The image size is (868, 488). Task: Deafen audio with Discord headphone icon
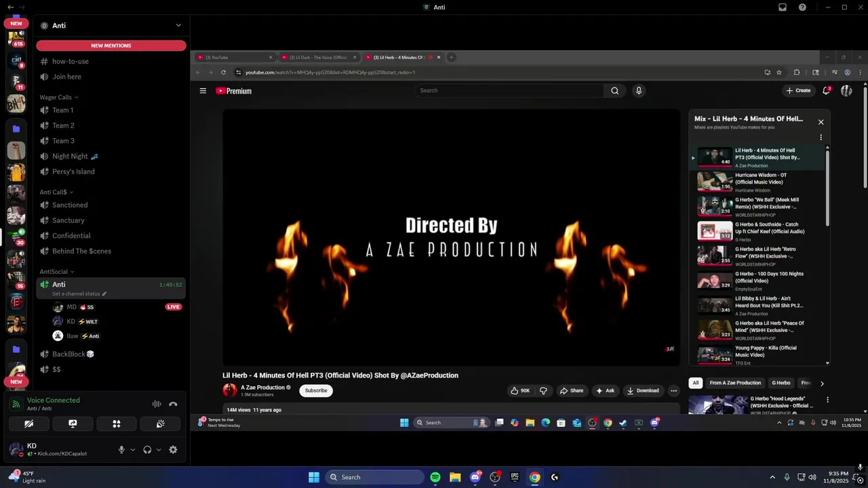tap(147, 449)
